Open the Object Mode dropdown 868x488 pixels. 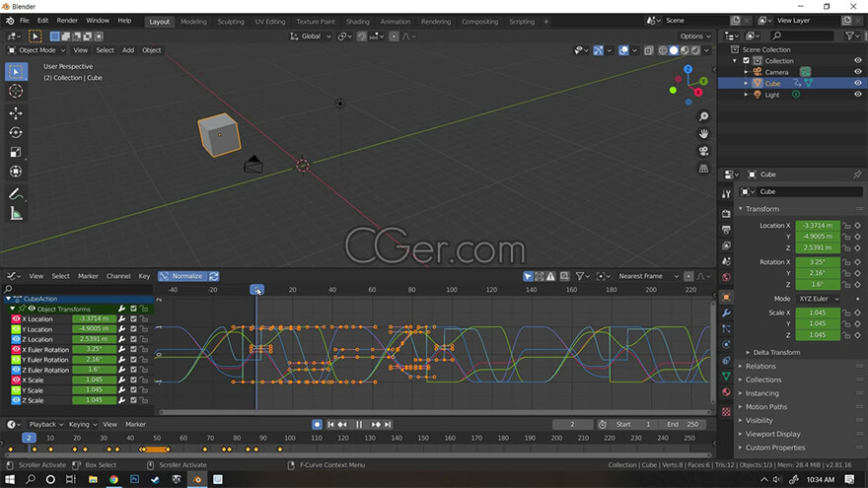coord(36,50)
